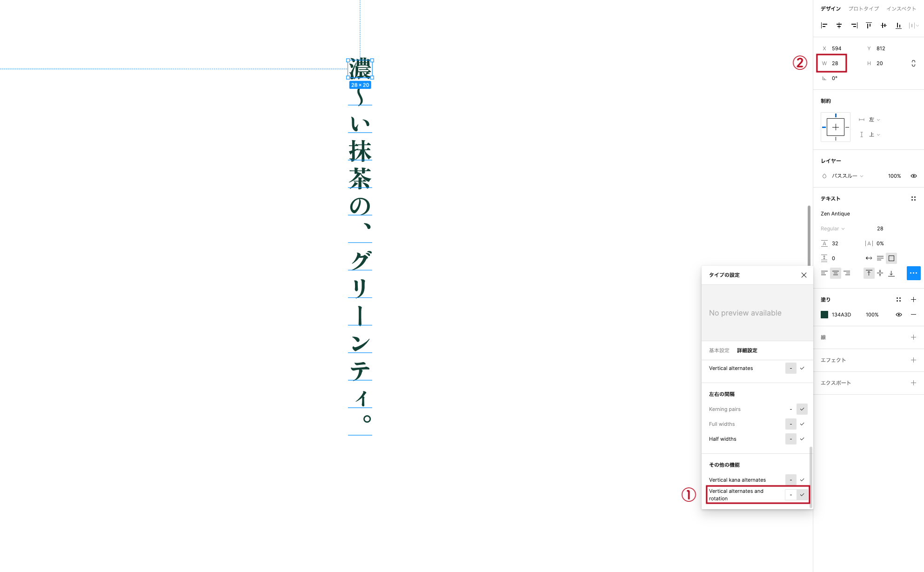This screenshot has height=572, width=924.
Task: Add an effect with the エフェクト plus button
Action: coord(913,360)
